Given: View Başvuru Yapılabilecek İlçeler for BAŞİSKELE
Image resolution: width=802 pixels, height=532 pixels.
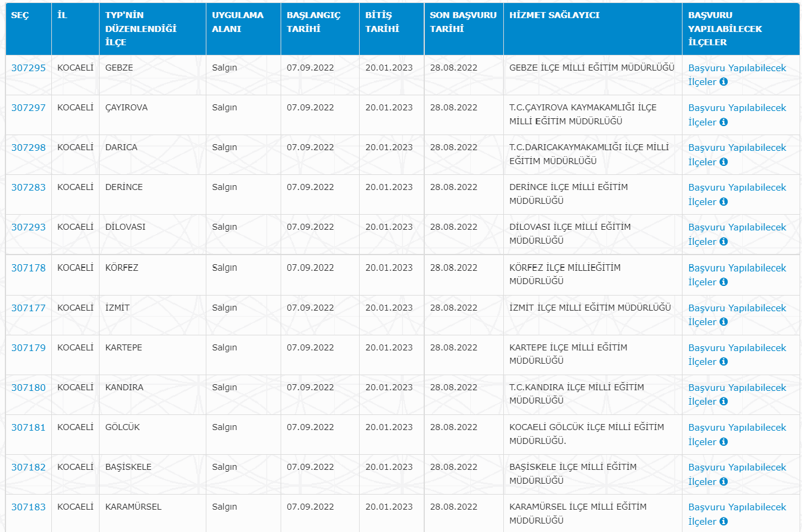Looking at the screenshot, I should [737, 467].
